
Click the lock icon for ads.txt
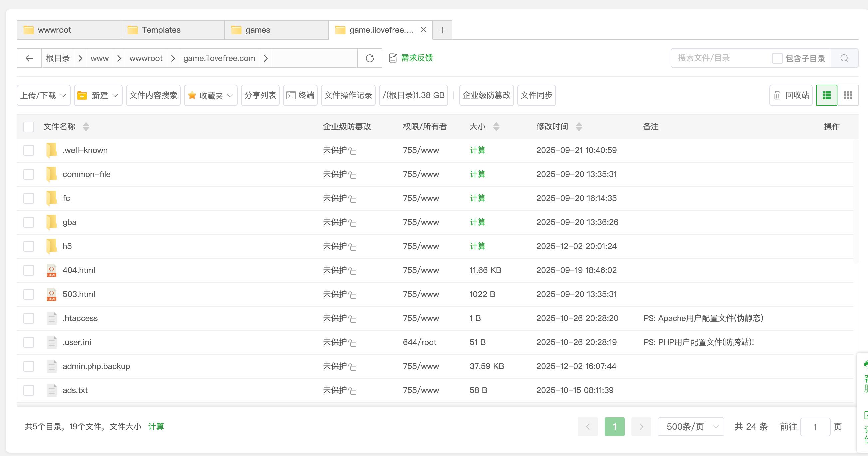[x=352, y=391]
